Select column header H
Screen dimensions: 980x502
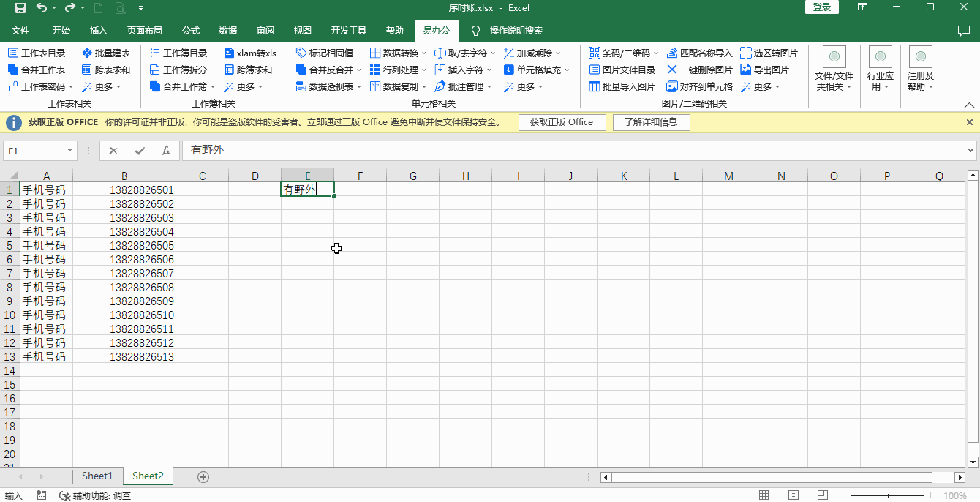coord(465,176)
